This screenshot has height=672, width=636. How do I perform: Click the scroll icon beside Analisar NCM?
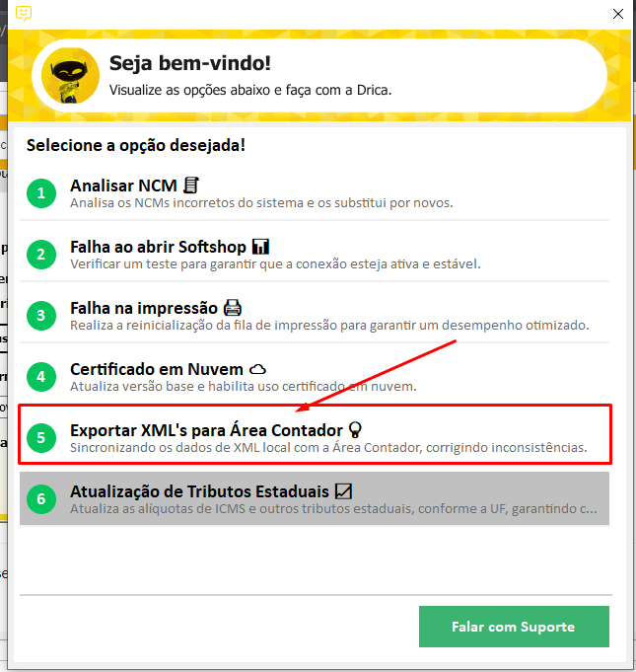tap(191, 186)
